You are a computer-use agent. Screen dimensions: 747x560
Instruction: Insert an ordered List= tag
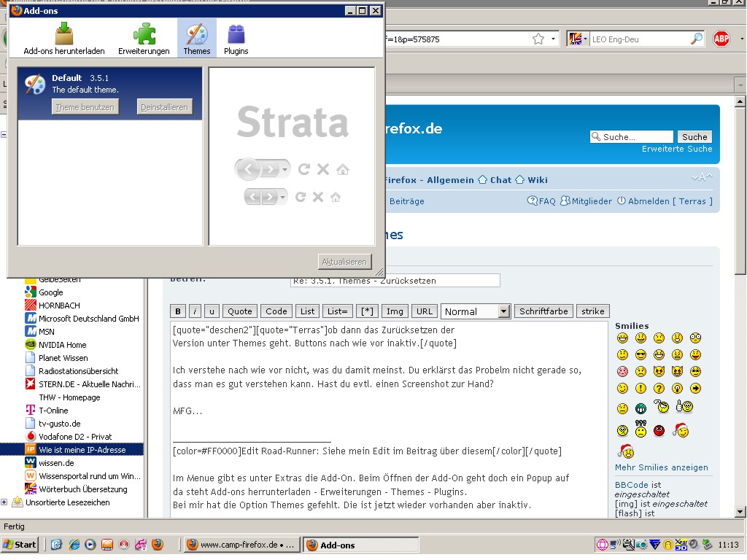[337, 311]
